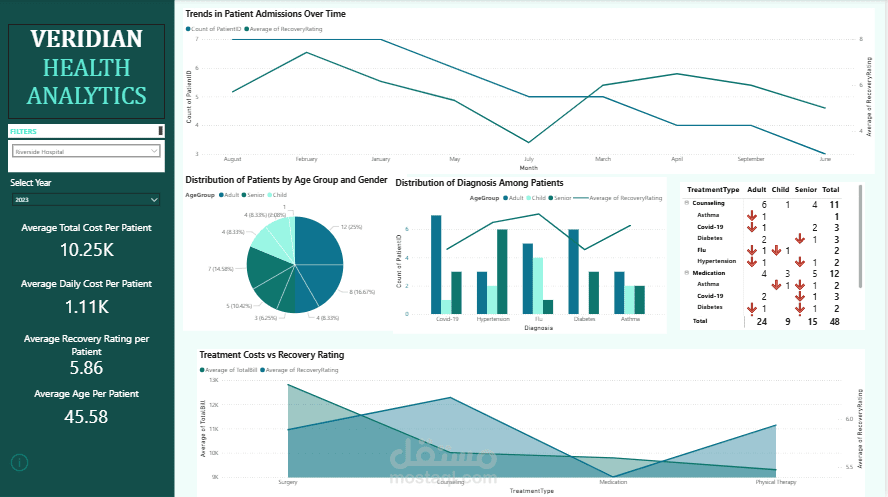Click the Adult column header in matrix
888x497 pixels.
pos(757,190)
